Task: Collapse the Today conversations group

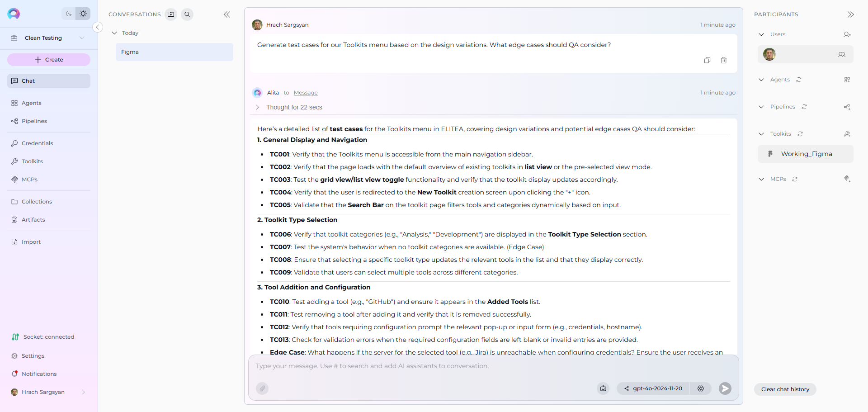Action: (114, 33)
